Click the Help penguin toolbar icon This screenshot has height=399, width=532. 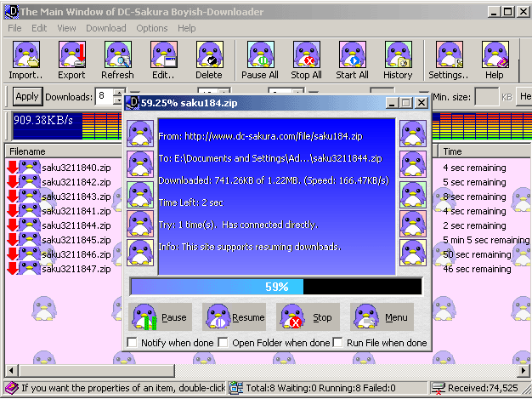pos(495,54)
